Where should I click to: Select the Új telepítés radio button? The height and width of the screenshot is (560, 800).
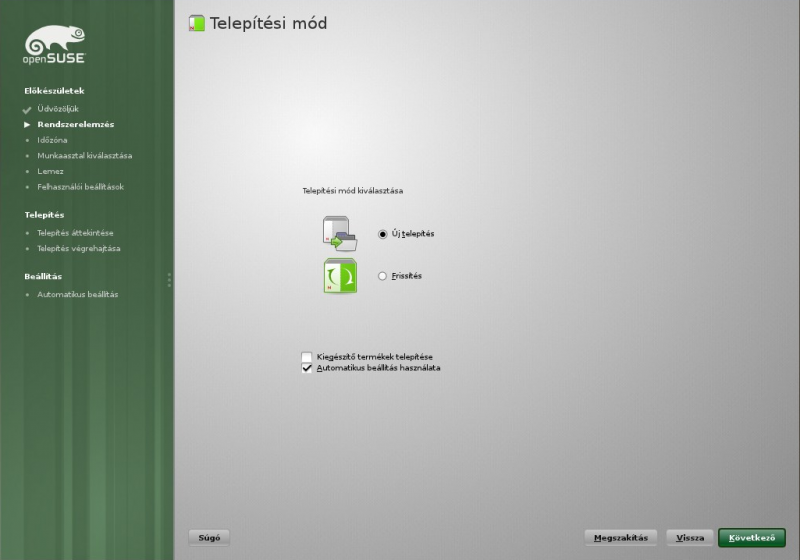(x=382, y=234)
